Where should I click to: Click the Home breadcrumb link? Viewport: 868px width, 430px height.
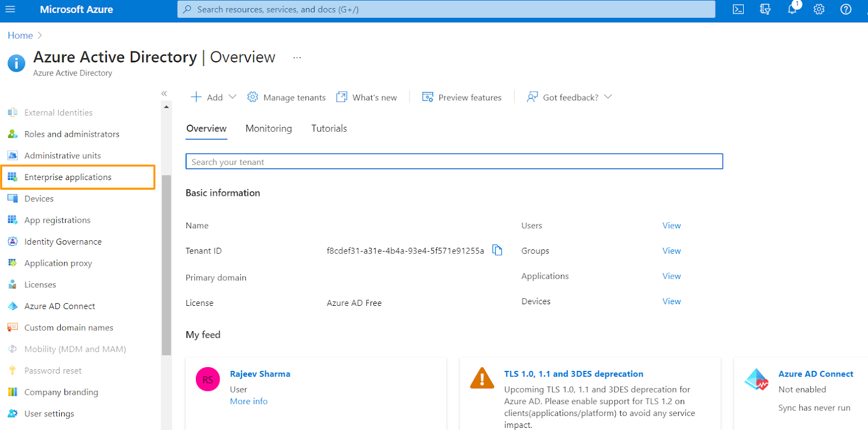pyautogui.click(x=20, y=35)
